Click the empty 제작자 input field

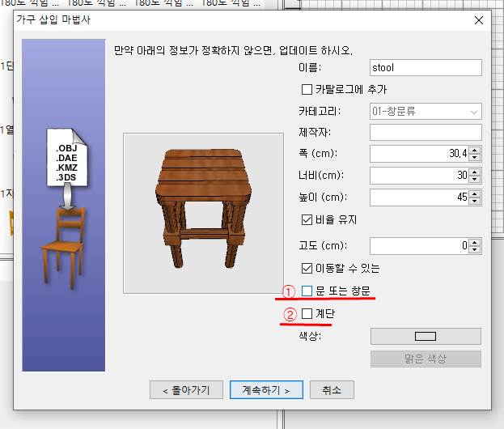pyautogui.click(x=426, y=132)
